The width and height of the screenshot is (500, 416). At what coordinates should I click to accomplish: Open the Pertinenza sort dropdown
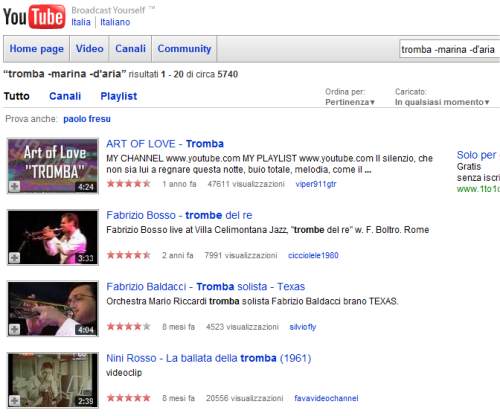pos(350,102)
